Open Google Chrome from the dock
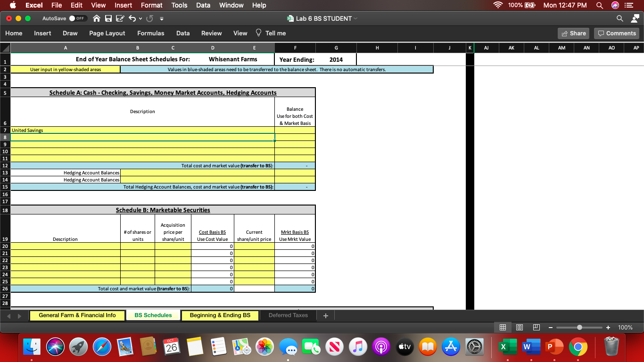 coord(578,347)
